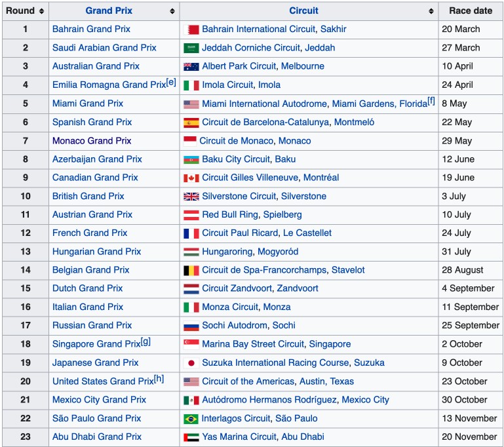The image size is (504, 447).
Task: Open the Abu Dhabi Grand Prix link
Action: (97, 437)
